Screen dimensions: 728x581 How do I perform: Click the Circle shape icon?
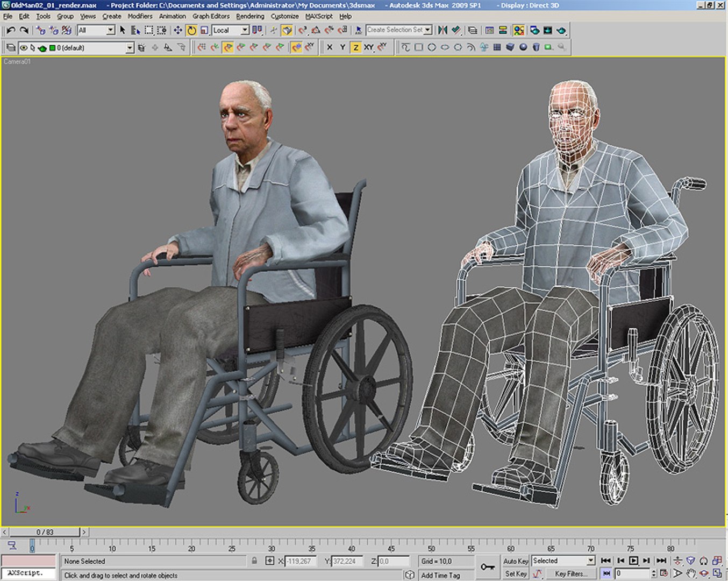point(432,47)
